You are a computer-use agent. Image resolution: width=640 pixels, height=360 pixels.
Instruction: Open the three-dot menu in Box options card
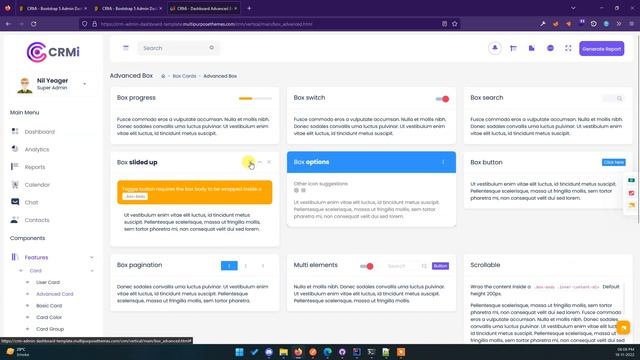pyautogui.click(x=443, y=162)
